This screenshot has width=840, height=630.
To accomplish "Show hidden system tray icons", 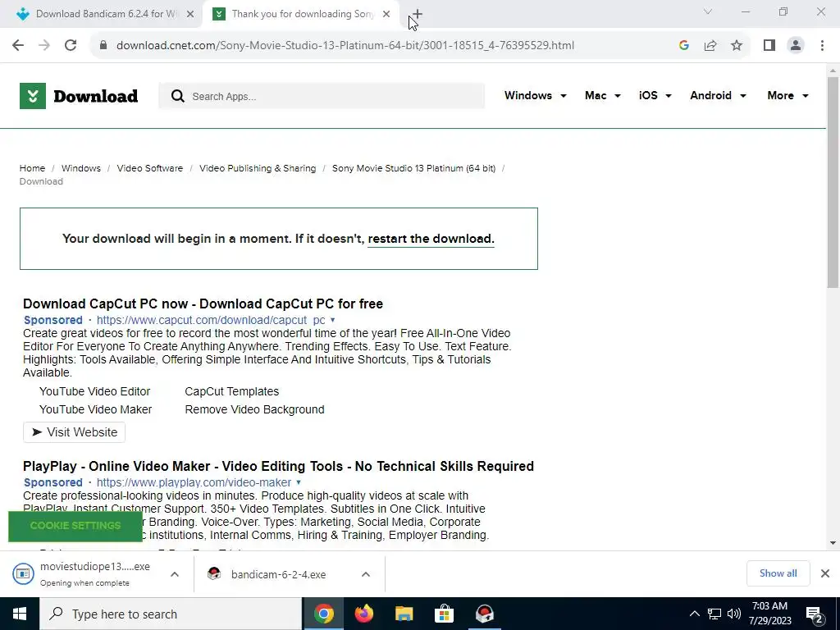I will [x=694, y=614].
